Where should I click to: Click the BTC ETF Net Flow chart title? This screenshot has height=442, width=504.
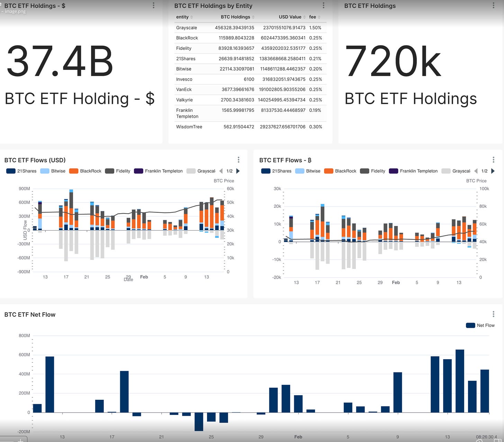tap(30, 314)
